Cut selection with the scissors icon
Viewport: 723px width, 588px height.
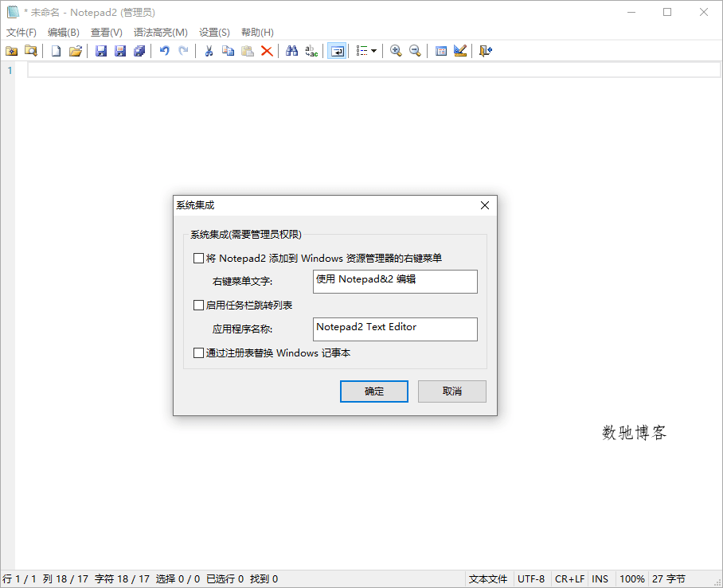[x=209, y=51]
